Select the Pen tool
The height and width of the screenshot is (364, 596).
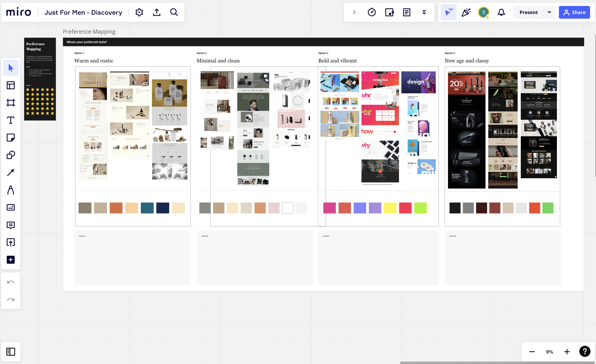(11, 190)
